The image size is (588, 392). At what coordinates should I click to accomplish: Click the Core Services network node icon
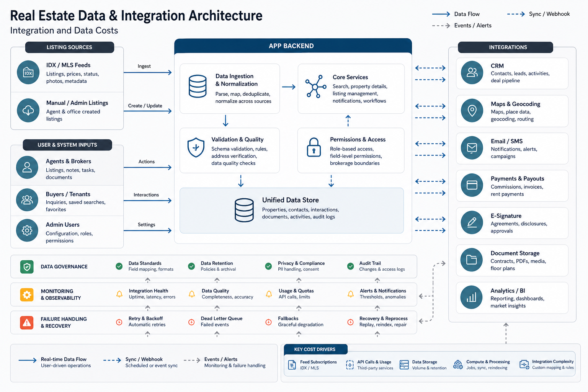pyautogui.click(x=315, y=87)
